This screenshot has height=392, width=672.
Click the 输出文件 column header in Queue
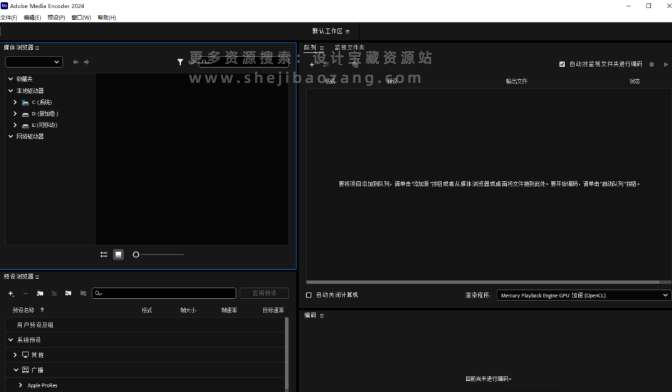(x=516, y=81)
